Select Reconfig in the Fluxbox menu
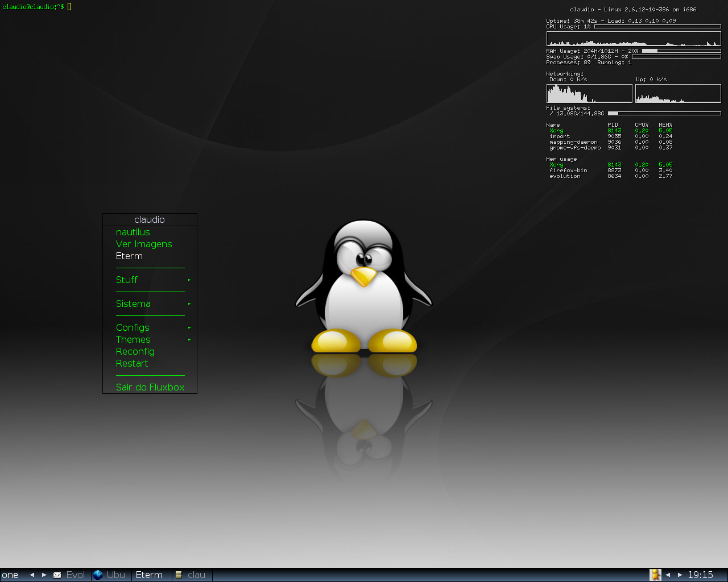This screenshot has width=728, height=582. pyautogui.click(x=150, y=351)
